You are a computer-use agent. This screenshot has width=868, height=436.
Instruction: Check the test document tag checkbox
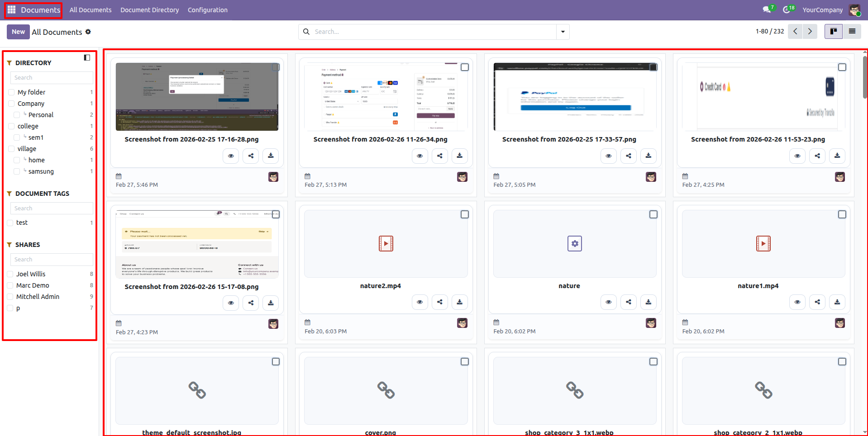pos(10,223)
